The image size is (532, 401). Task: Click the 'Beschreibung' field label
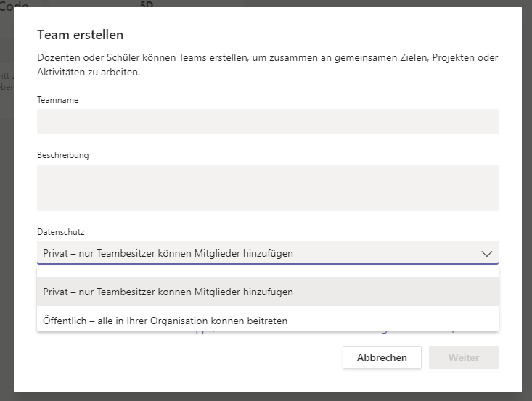click(63, 155)
